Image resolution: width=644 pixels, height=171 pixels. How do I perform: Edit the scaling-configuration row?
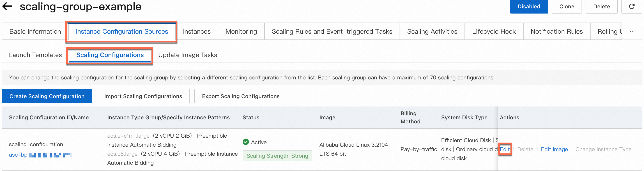504,149
